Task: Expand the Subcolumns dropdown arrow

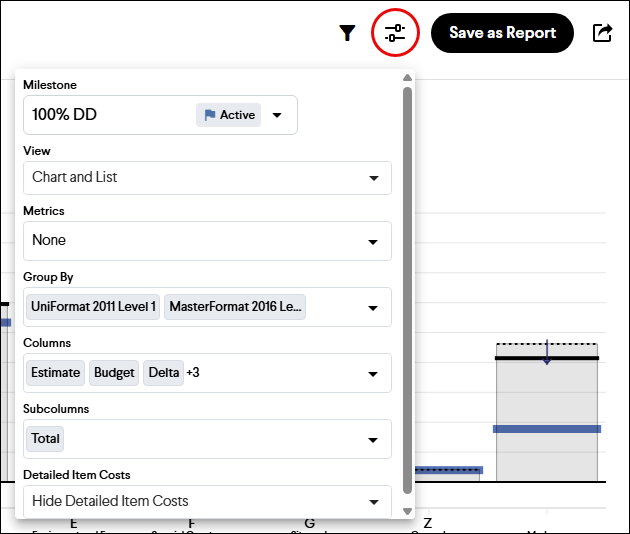Action: [373, 440]
